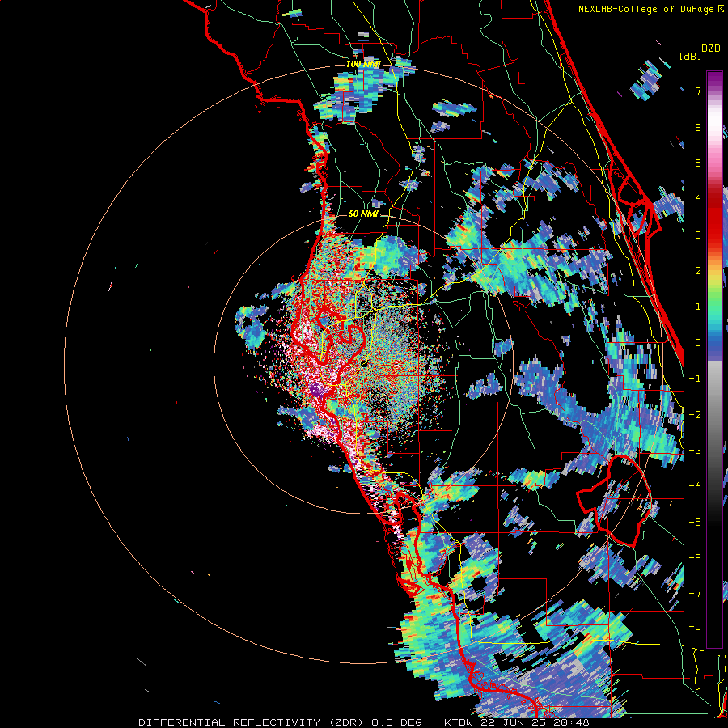Click the color scale value 1

point(698,307)
